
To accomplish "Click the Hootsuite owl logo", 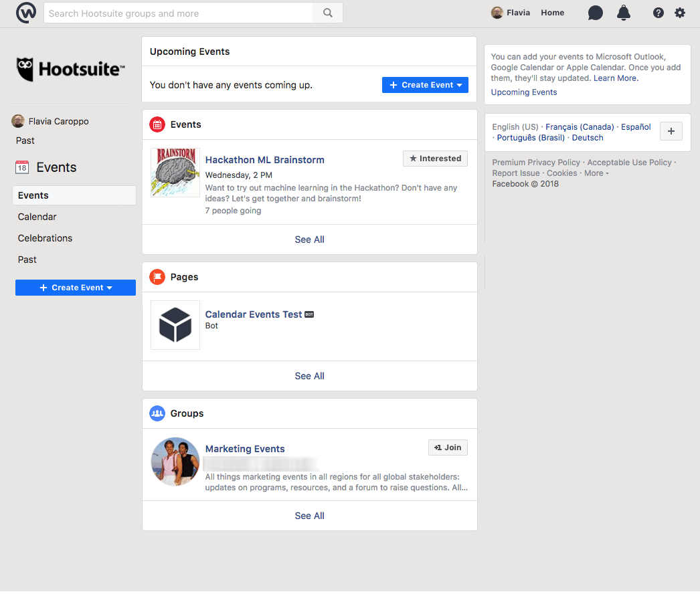I will click(x=70, y=69).
